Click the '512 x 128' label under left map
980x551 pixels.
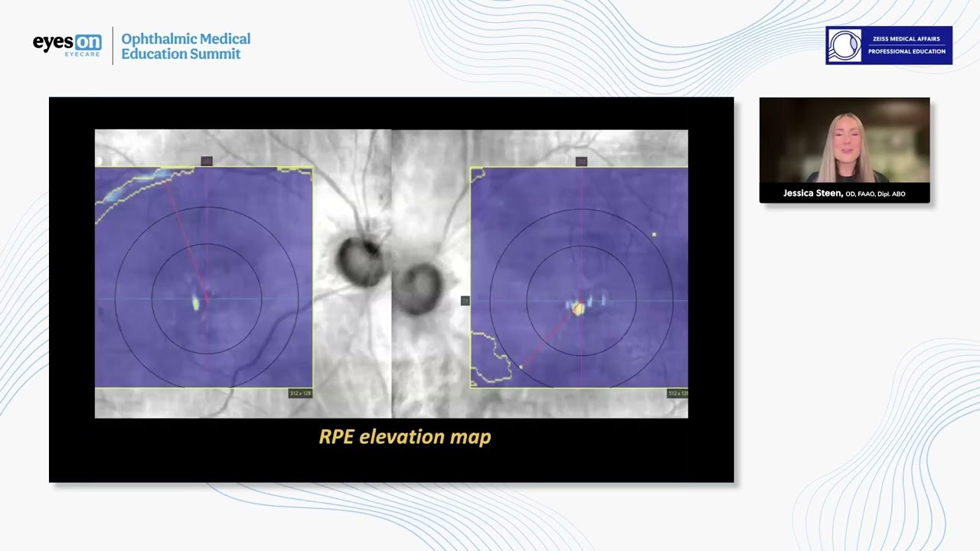click(300, 393)
